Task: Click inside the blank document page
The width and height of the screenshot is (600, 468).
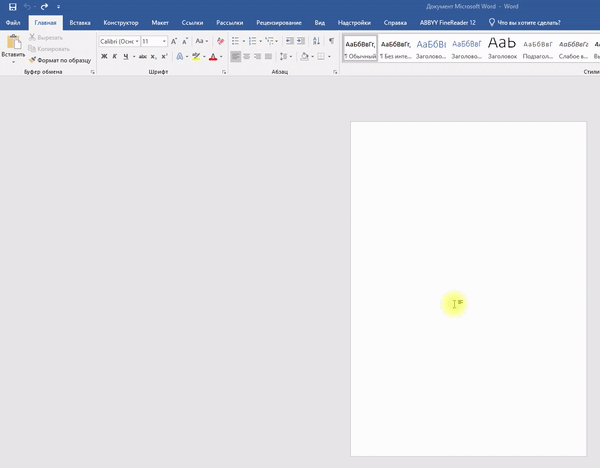Action: pyautogui.click(x=468, y=289)
